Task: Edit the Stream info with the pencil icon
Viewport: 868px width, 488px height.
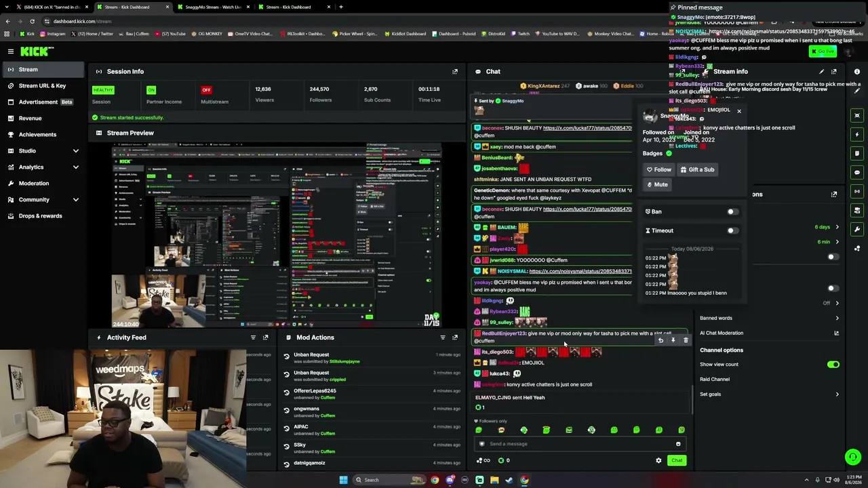Action: 821,71
